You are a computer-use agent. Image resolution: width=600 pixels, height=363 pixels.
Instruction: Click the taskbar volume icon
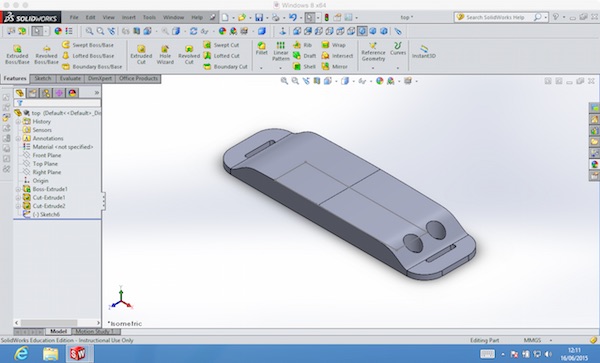point(548,354)
